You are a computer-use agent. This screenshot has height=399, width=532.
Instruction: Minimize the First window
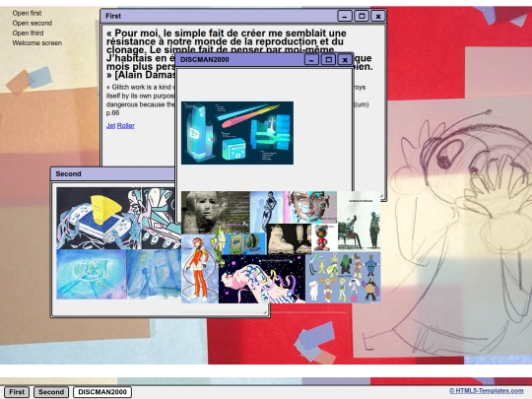(x=345, y=16)
